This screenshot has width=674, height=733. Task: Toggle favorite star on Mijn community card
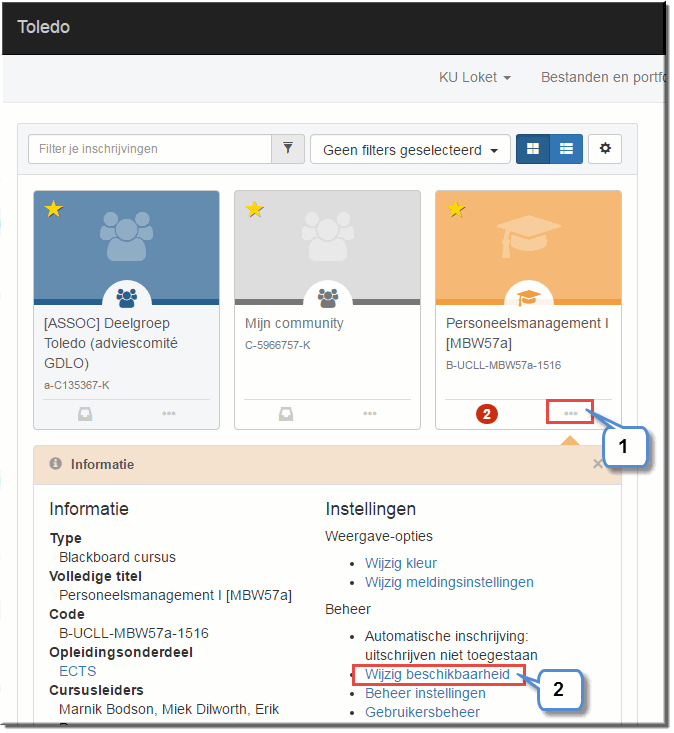(255, 209)
